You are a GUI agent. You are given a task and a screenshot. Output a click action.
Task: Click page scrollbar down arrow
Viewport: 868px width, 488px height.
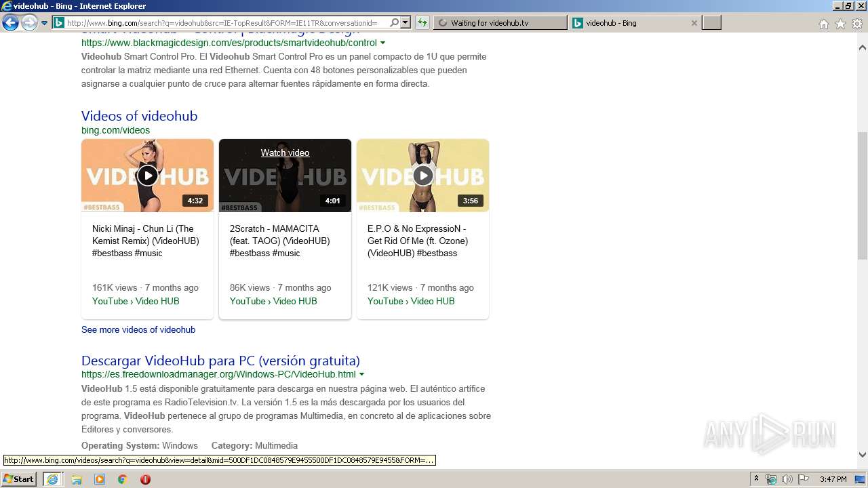(x=863, y=455)
